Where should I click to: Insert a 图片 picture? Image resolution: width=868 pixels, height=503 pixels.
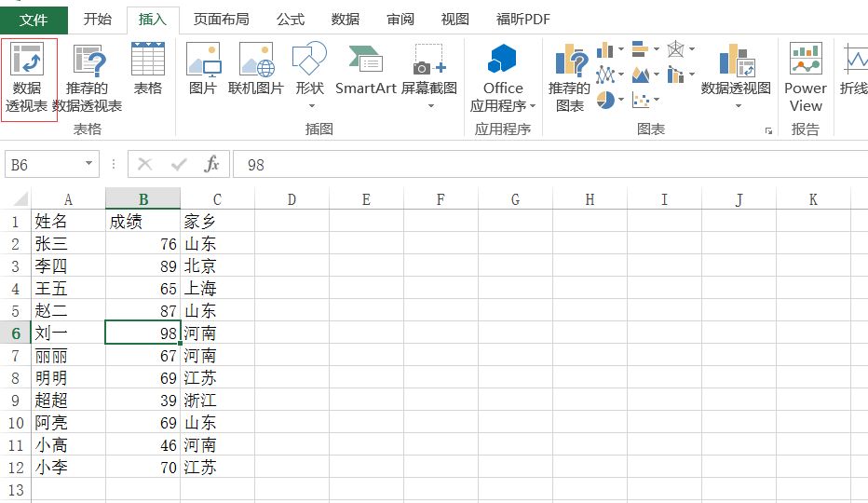tap(203, 69)
